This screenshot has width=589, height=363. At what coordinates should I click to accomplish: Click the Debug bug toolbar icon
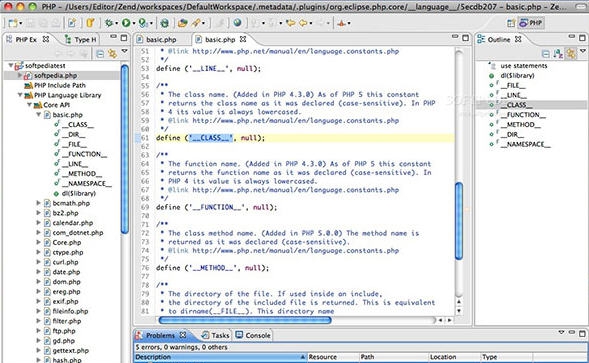109,23
